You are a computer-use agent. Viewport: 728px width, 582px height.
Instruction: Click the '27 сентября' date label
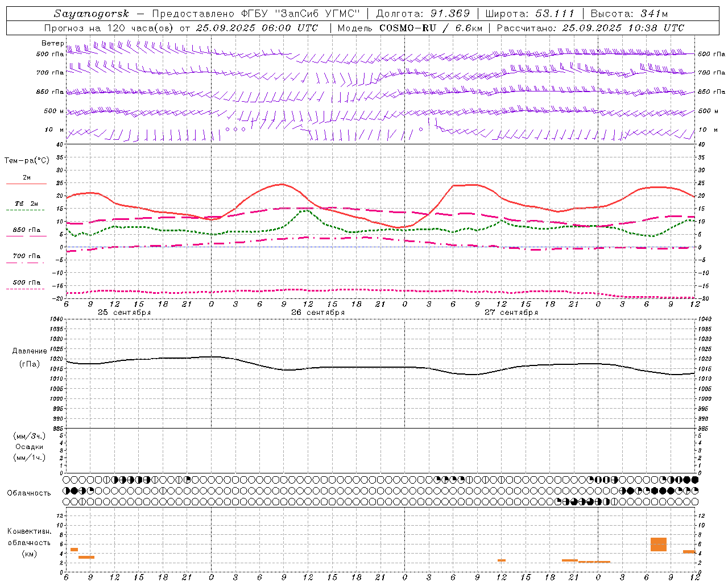click(511, 313)
